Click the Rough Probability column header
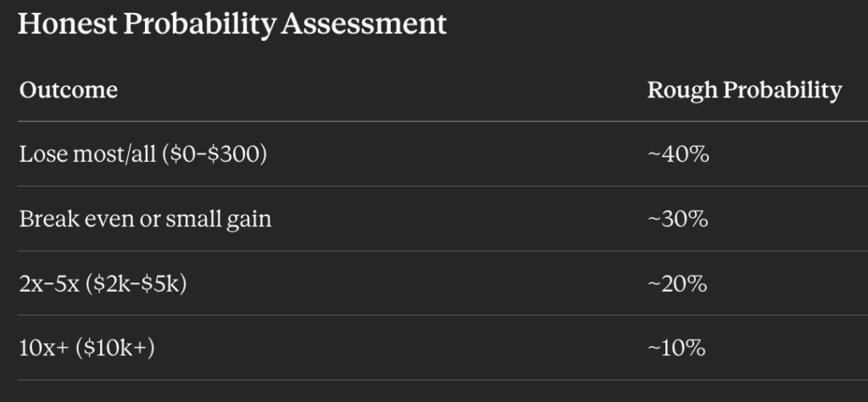 coord(744,90)
